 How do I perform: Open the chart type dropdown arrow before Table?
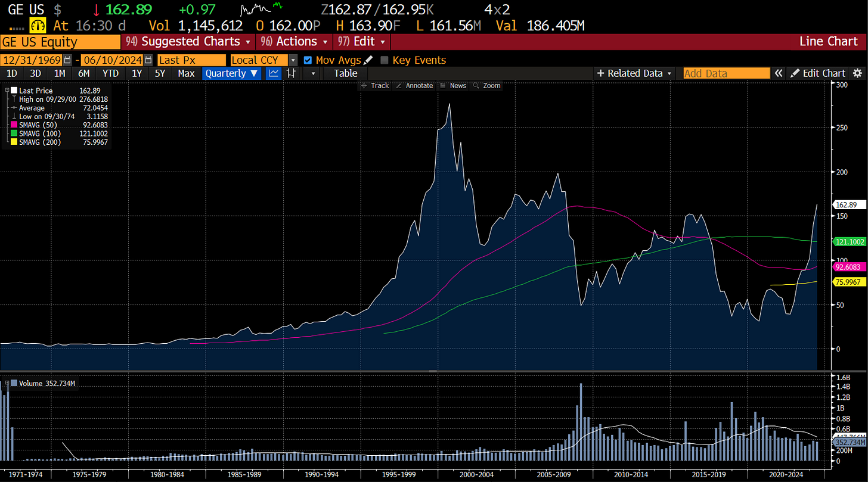(x=313, y=73)
